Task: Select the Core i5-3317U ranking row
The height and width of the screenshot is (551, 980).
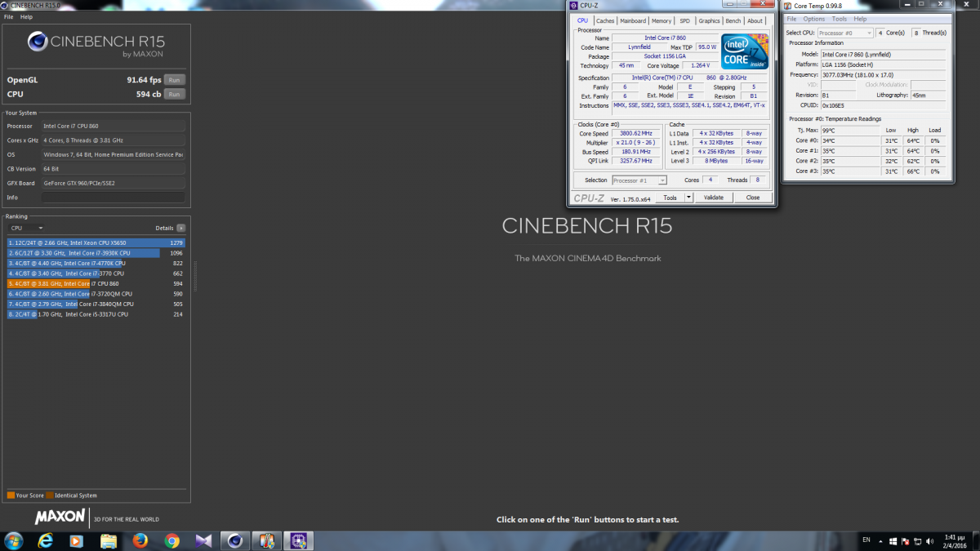Action: [x=96, y=314]
